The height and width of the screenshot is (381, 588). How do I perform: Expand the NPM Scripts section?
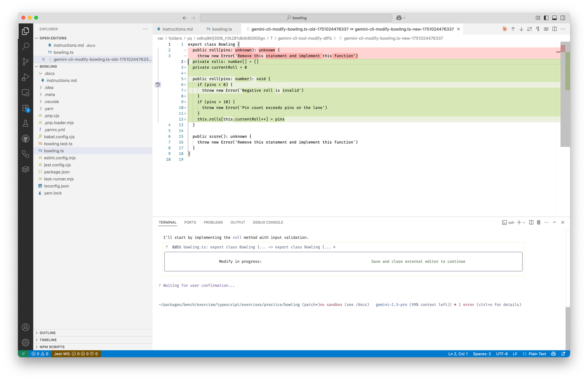pyautogui.click(x=93, y=347)
